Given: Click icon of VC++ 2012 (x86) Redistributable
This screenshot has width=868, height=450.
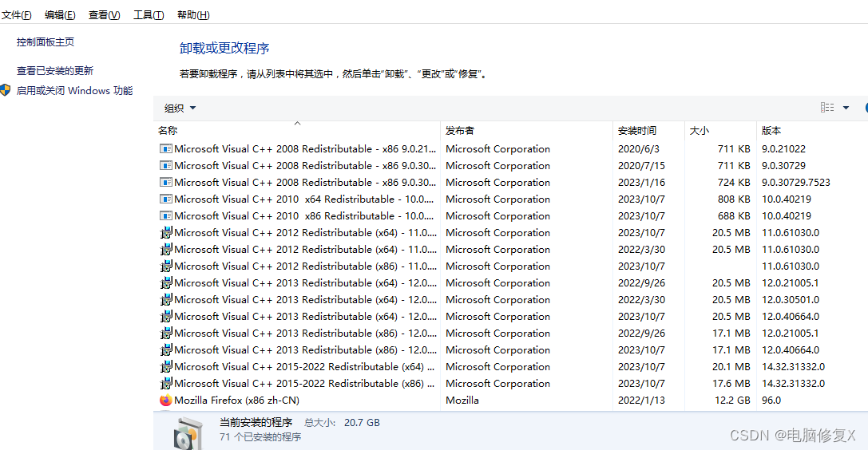Looking at the screenshot, I should [x=165, y=266].
